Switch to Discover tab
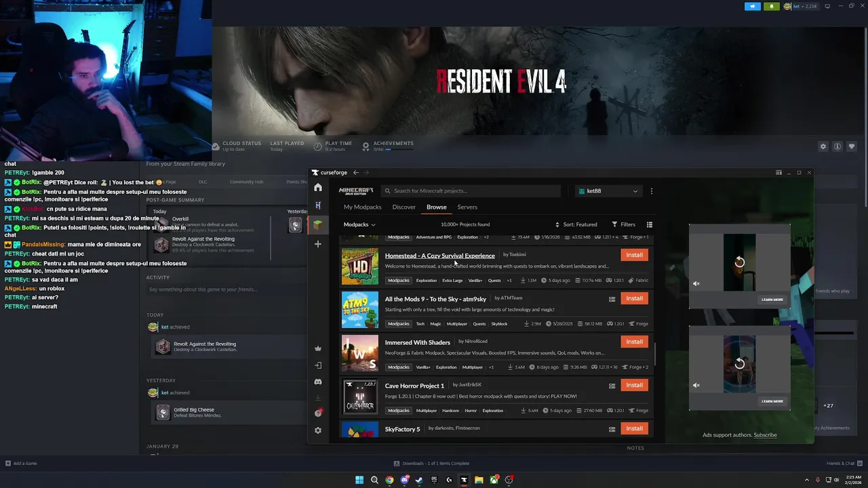This screenshot has height=488, width=868. [x=403, y=207]
